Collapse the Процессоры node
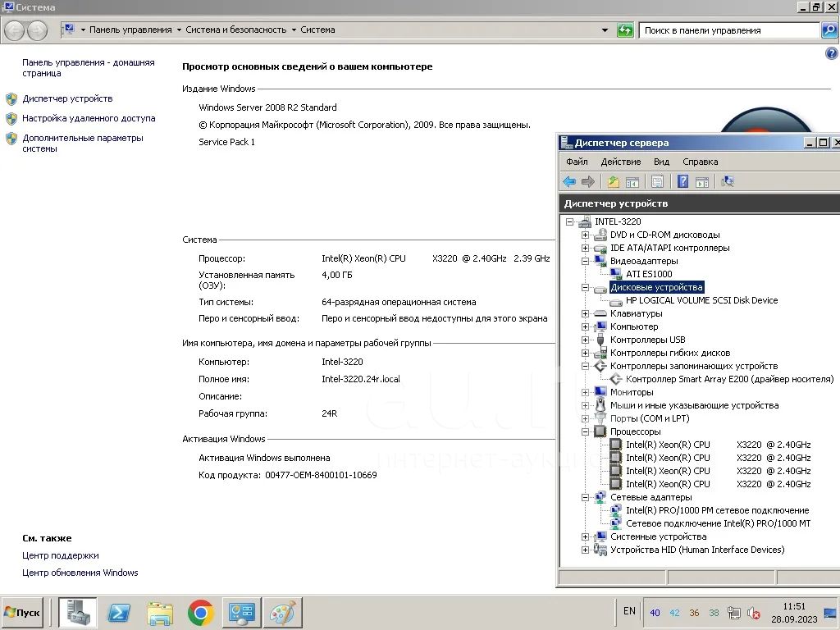Screen dimensions: 840x630 pyautogui.click(x=586, y=431)
